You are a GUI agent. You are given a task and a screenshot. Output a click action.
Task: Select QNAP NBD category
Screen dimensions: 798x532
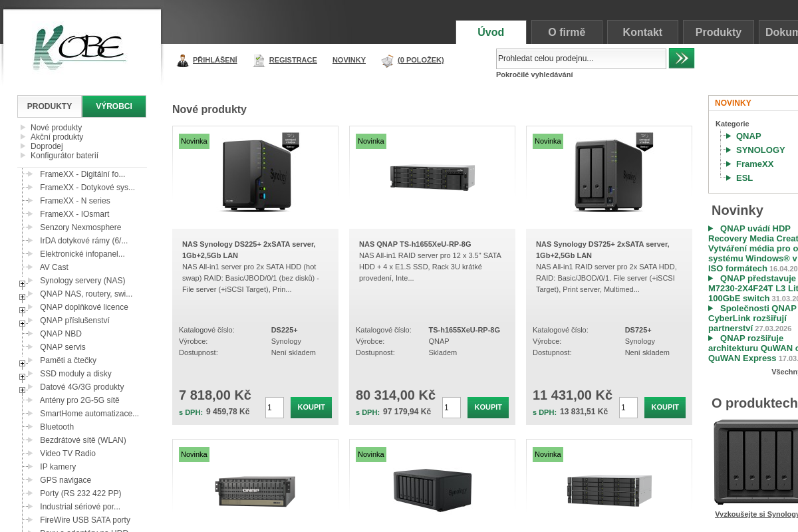(61, 334)
